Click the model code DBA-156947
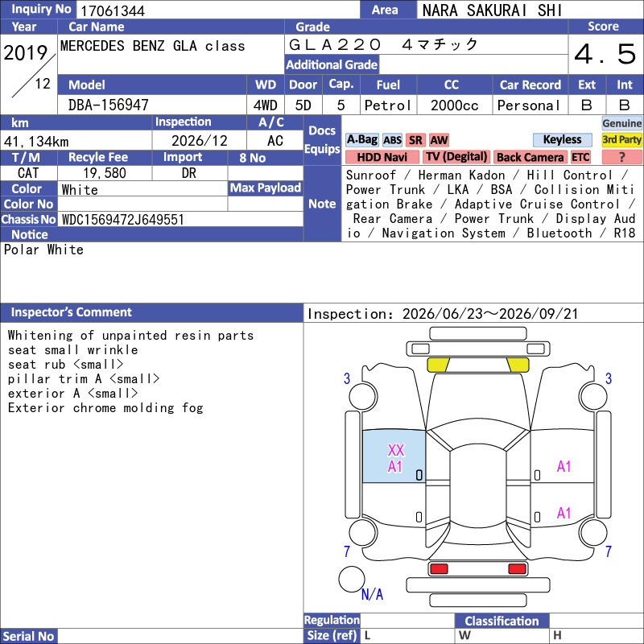This screenshot has height=644, width=644. (x=109, y=105)
